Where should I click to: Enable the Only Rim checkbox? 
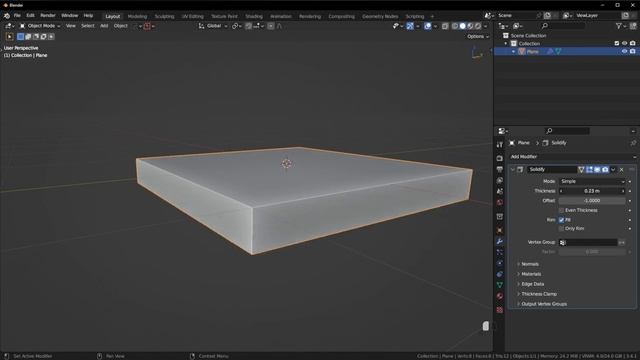(562, 229)
